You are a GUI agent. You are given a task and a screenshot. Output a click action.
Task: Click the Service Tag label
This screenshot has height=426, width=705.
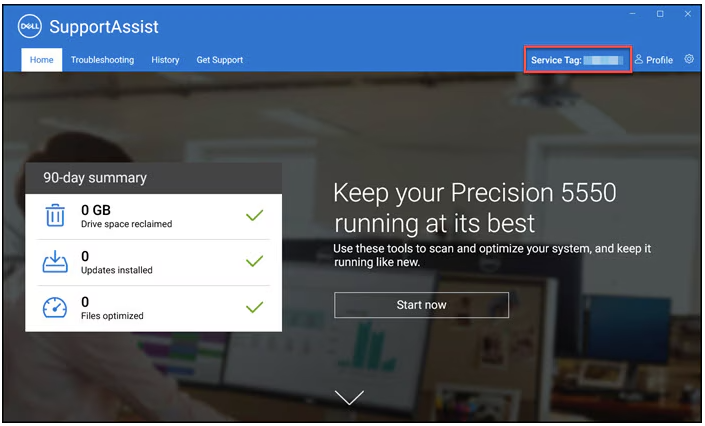[x=556, y=60]
